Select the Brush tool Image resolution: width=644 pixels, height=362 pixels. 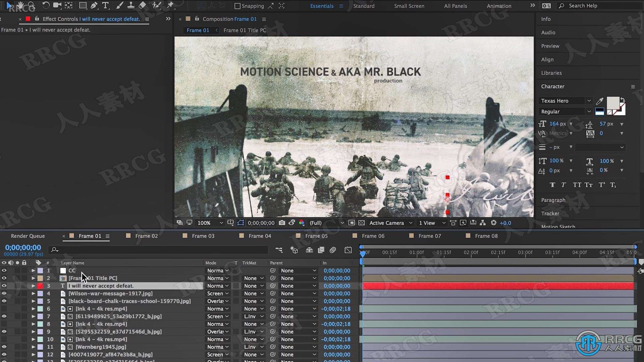click(x=119, y=5)
